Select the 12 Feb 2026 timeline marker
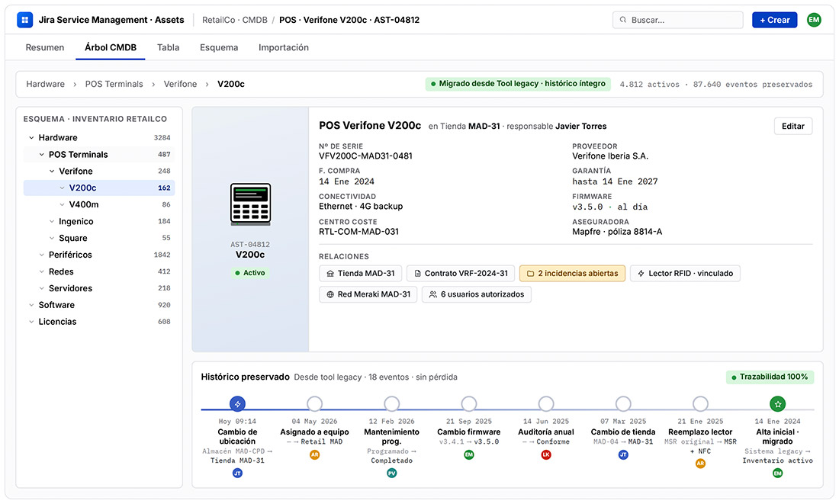This screenshot has width=839, height=504. (392, 404)
